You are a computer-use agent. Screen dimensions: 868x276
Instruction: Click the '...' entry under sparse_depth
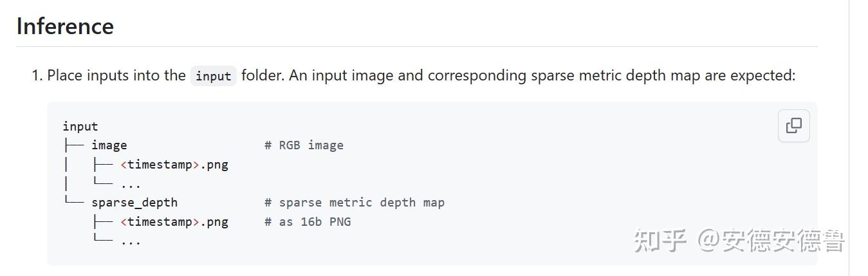click(131, 241)
